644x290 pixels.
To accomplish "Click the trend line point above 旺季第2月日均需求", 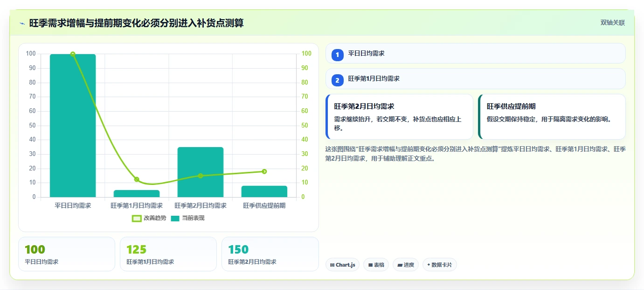I will coord(201,176).
